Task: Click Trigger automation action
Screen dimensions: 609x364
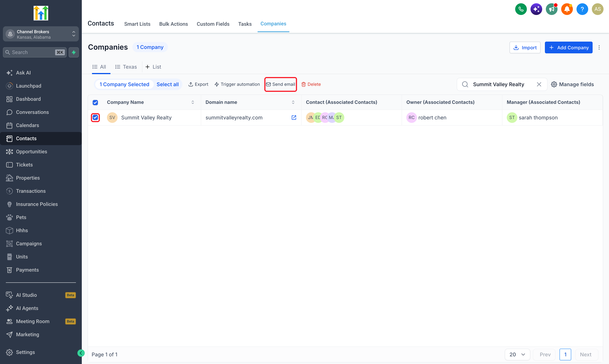Action: [x=237, y=84]
